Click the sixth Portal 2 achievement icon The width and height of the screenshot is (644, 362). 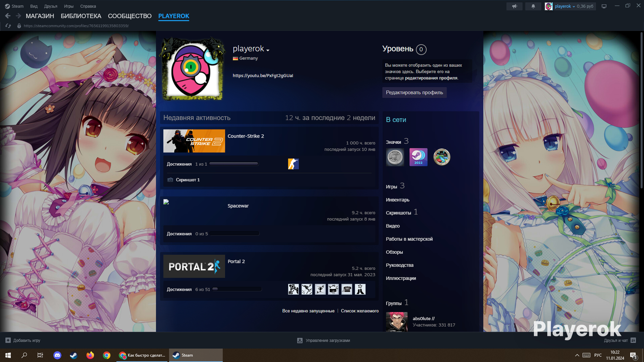[x=360, y=289]
